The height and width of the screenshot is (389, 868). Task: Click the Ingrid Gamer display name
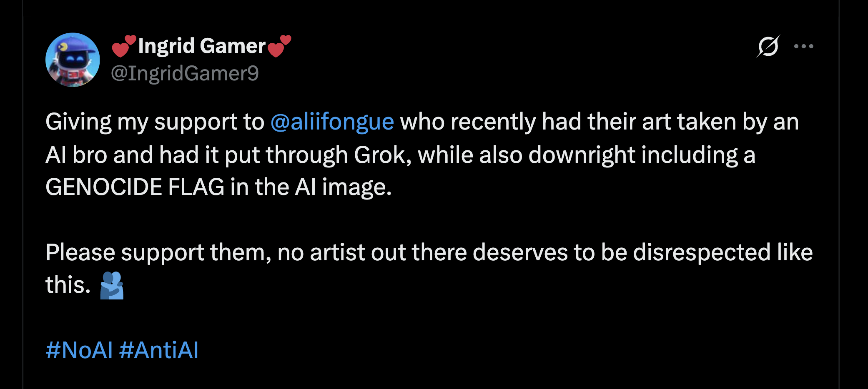tap(202, 46)
